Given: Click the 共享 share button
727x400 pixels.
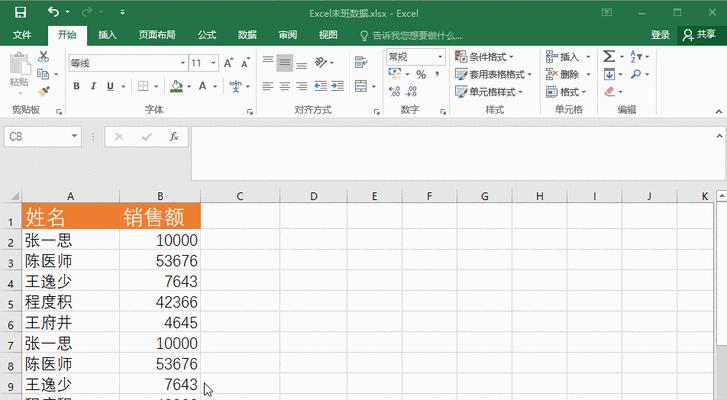Looking at the screenshot, I should click(700, 35).
